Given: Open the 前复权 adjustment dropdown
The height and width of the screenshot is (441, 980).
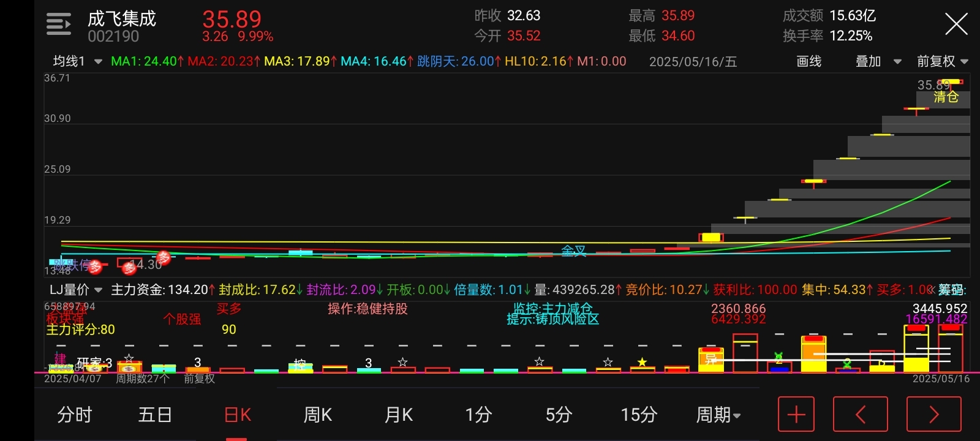Looking at the screenshot, I should pyautogui.click(x=942, y=61).
